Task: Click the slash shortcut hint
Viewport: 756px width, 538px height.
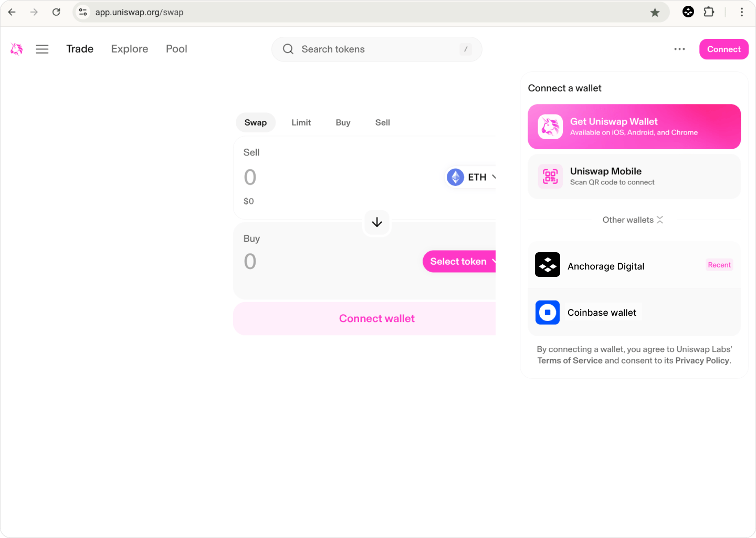Action: [x=466, y=49]
